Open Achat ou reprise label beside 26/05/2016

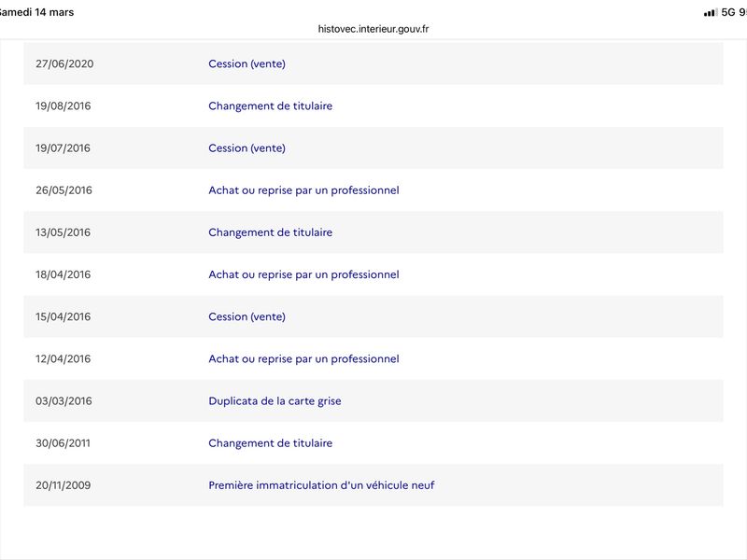coord(303,190)
